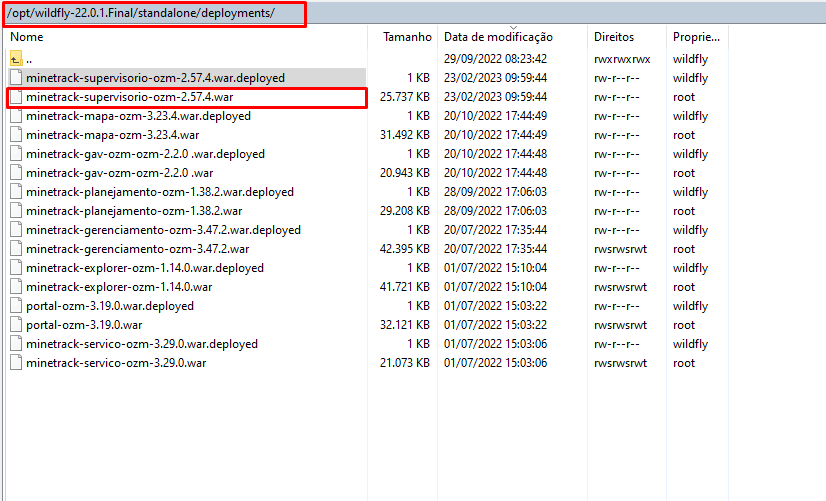Sort by the Proprie... owner column header
This screenshot has width=826, height=501.
point(696,37)
